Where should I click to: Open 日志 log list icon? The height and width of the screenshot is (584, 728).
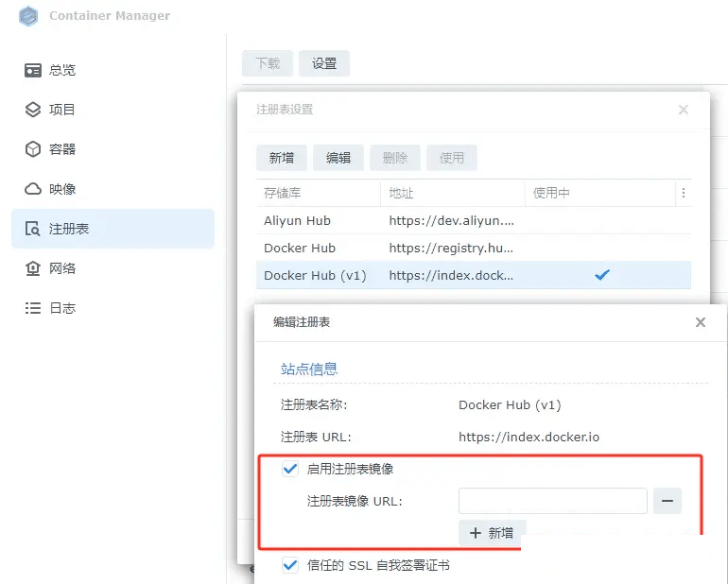click(33, 308)
